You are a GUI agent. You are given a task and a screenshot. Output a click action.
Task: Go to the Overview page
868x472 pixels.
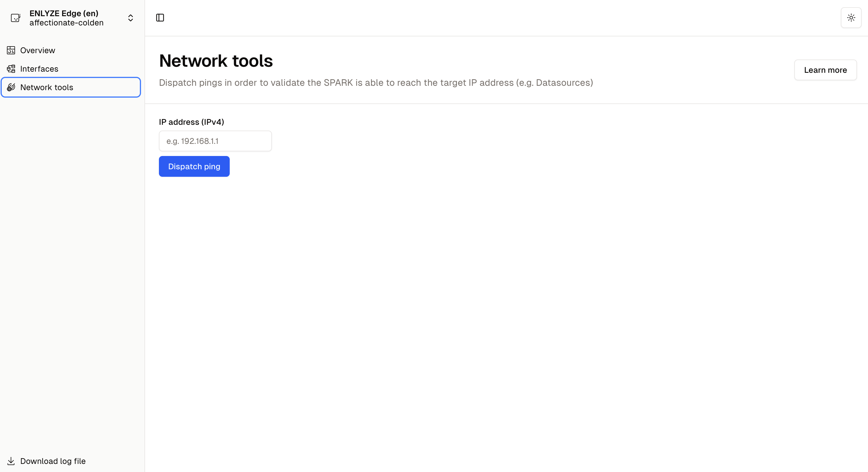(x=37, y=50)
